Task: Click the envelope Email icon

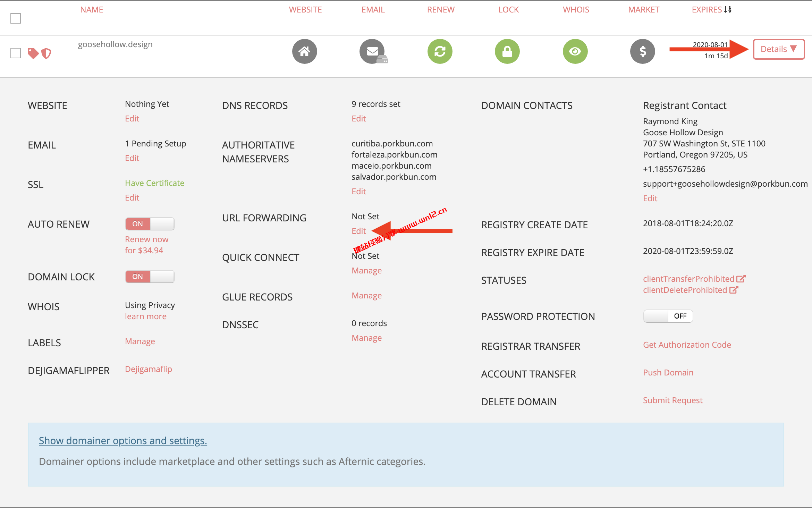Action: 372,51
